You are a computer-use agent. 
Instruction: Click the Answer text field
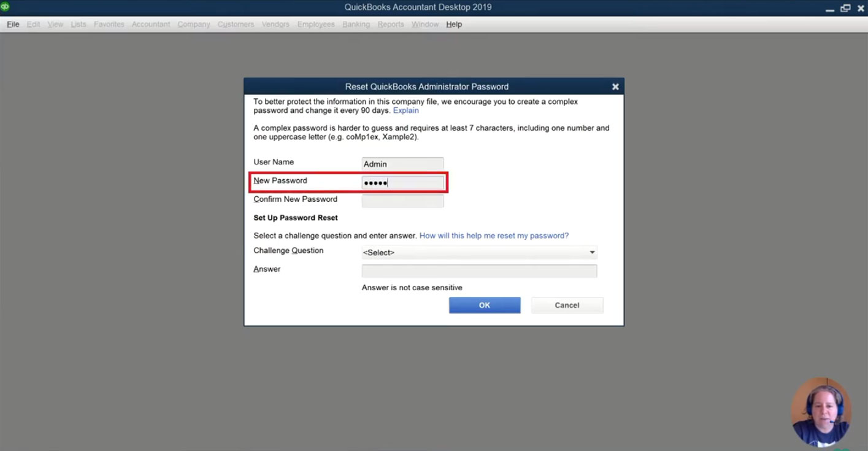(x=479, y=271)
